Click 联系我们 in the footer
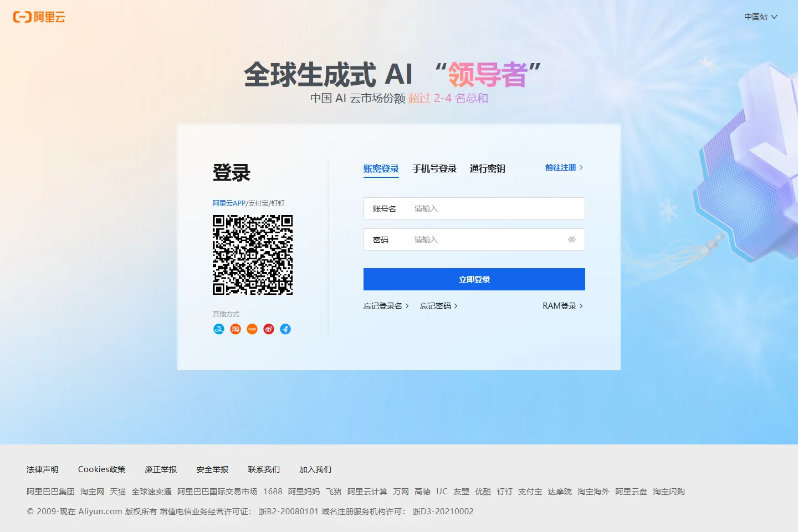The width and height of the screenshot is (798, 532). [x=264, y=469]
